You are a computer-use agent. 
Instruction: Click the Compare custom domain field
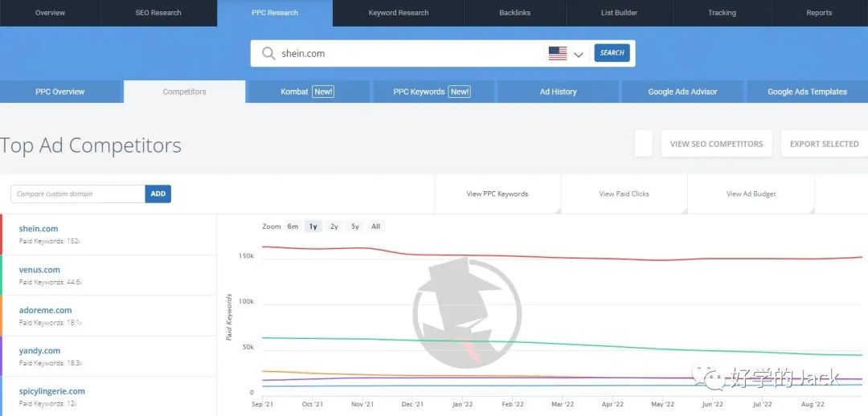[x=78, y=194]
